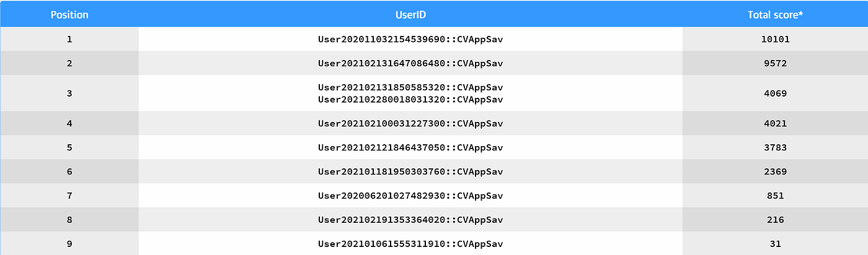Screen dimensions: 868x255
Task: Select UserID User202102100031227300::CVAppSav
Action: pos(410,123)
